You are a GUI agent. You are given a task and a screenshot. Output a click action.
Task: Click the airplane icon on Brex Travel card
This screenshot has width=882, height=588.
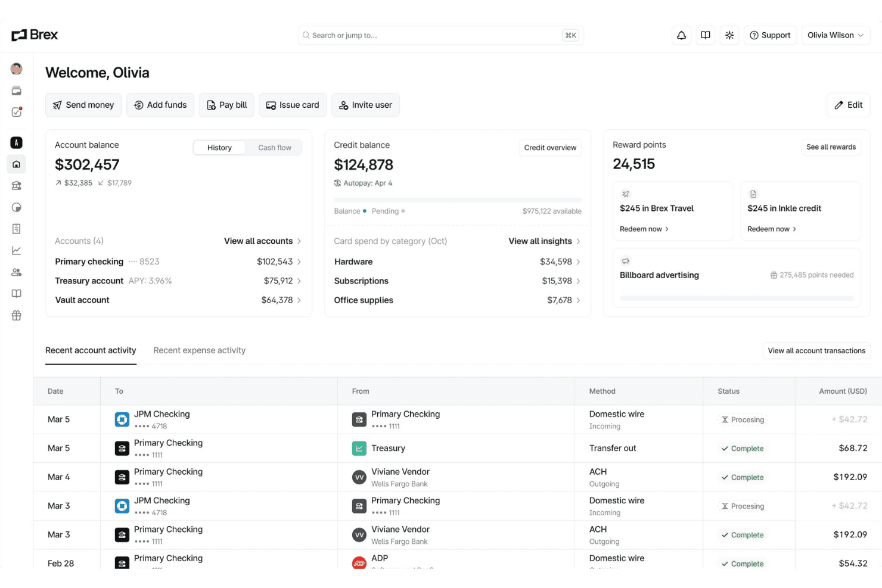[626, 194]
